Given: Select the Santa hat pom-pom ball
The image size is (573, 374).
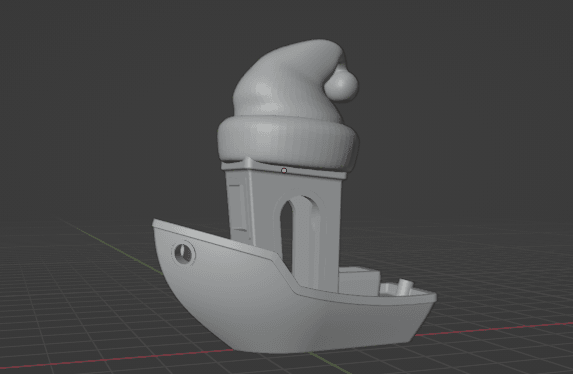Looking at the screenshot, I should click(x=341, y=85).
